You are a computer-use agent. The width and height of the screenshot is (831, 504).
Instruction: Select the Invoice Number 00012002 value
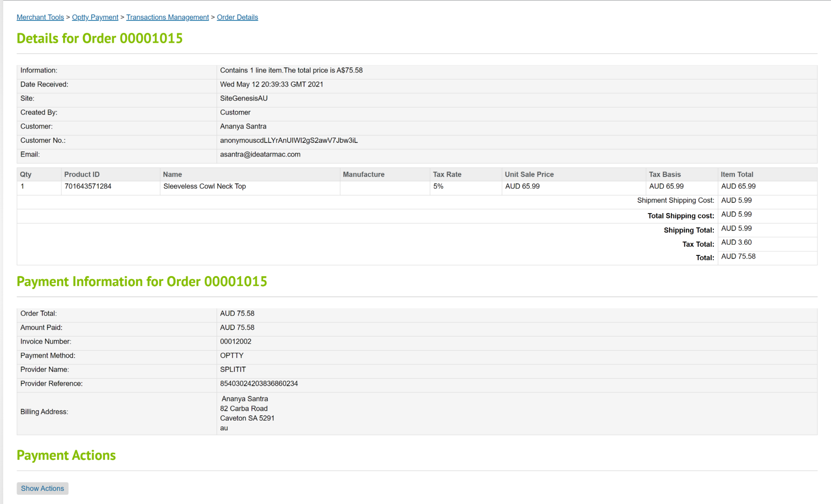coord(235,342)
